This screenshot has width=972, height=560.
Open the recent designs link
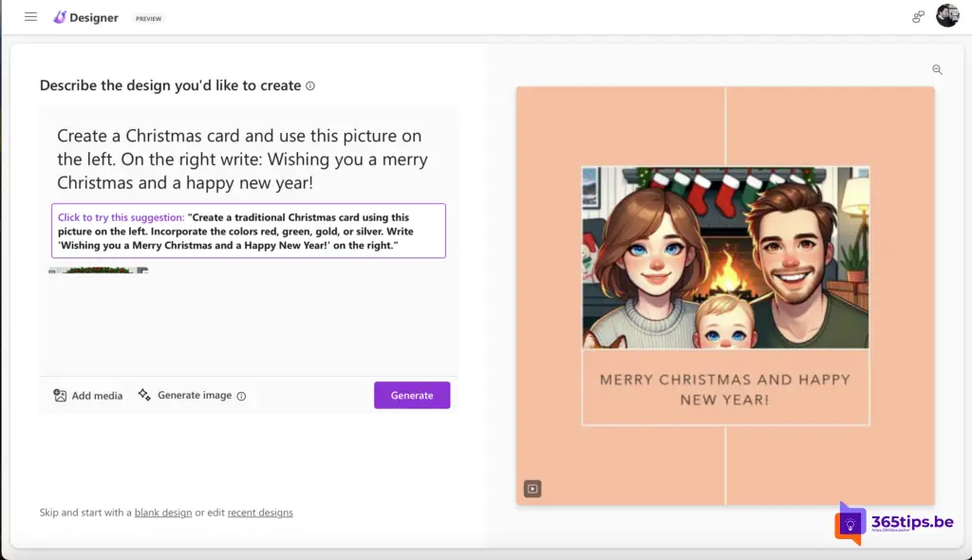pyautogui.click(x=260, y=513)
